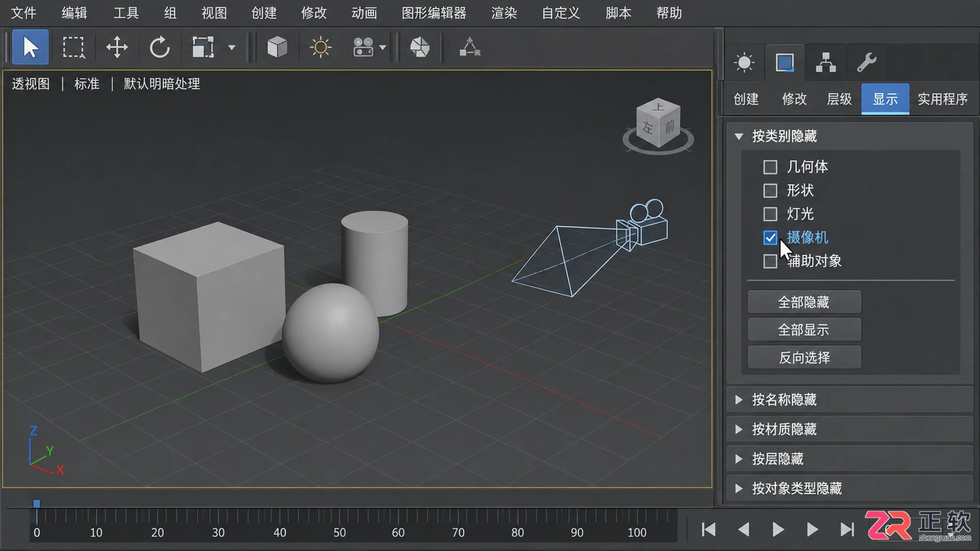Switch to the 实用程序 tab
This screenshot has height=551, width=980.
tap(943, 99)
